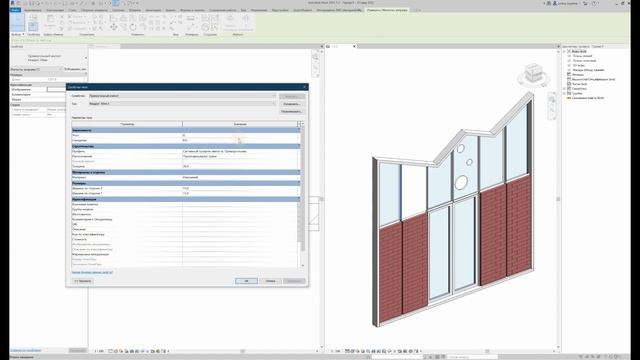
Task: Click the Ширина по стороне 1 value cell
Action: click(240, 193)
